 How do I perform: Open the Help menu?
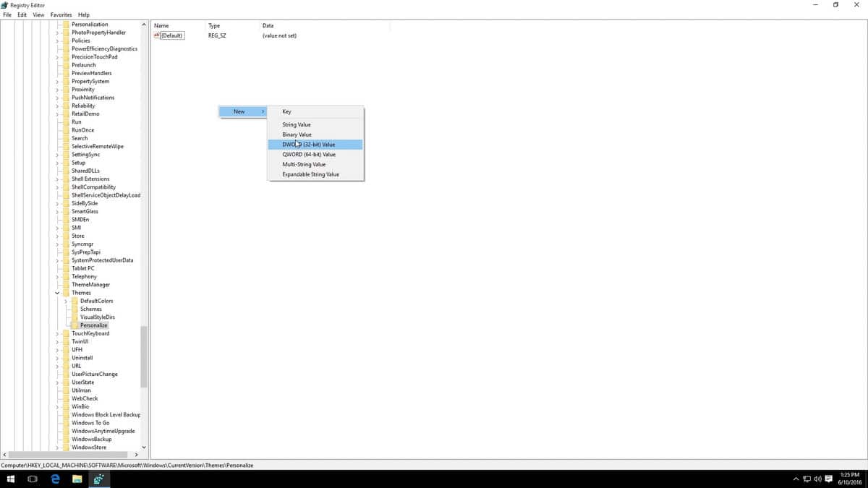(84, 14)
